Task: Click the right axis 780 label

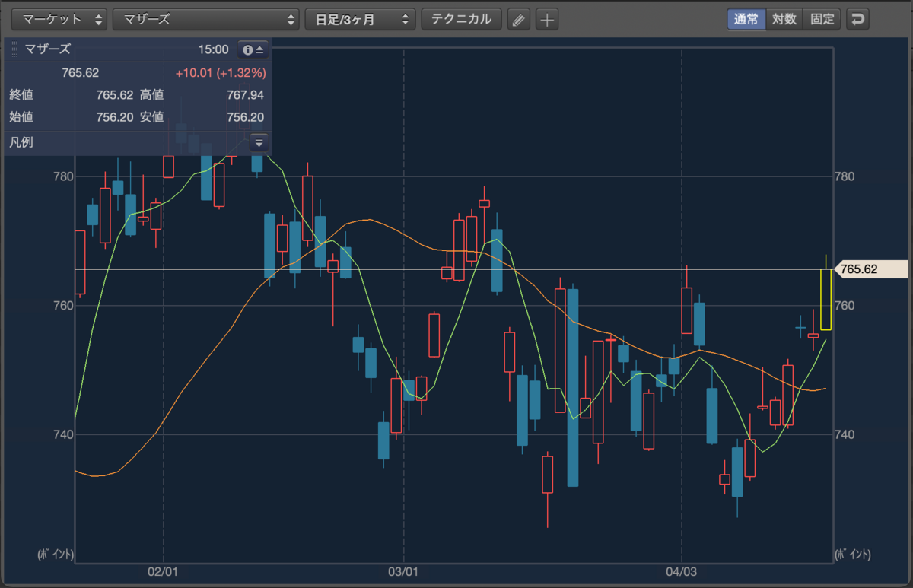Action: [x=845, y=176]
